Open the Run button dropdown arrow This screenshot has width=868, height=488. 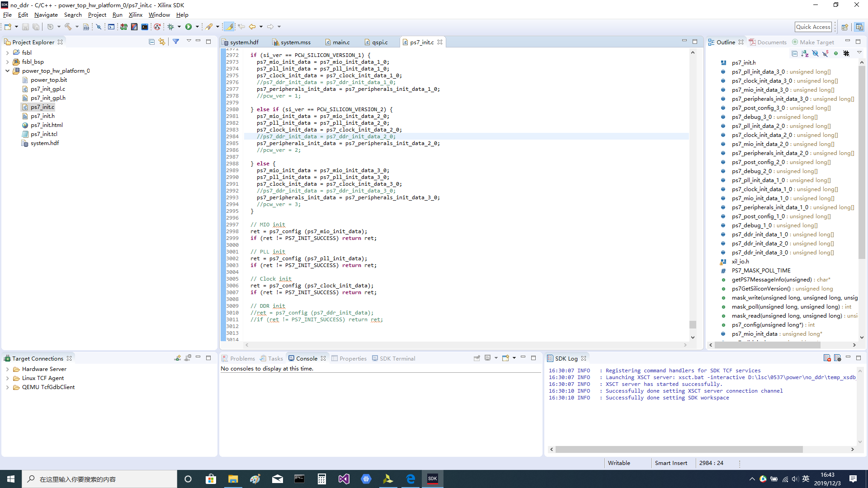(197, 27)
